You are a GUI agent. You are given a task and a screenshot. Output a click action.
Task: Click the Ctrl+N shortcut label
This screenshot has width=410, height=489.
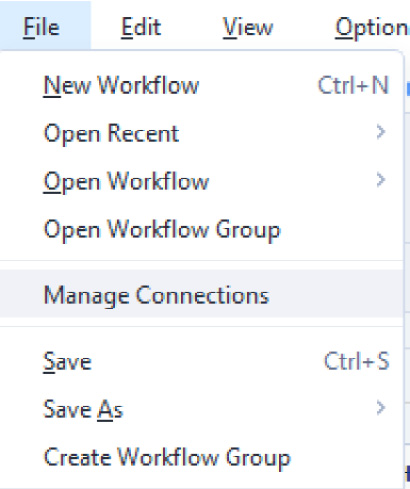pyautogui.click(x=353, y=85)
